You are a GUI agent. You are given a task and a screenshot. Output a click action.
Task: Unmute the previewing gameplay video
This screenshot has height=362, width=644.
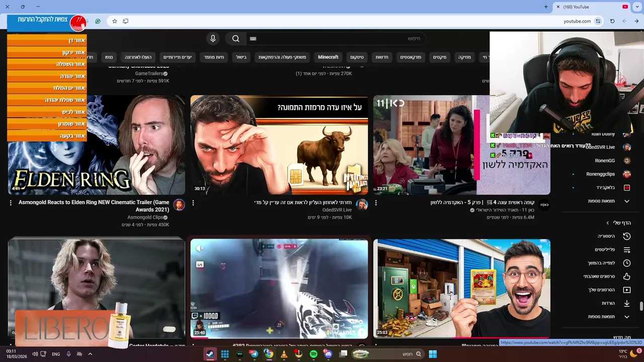[200, 248]
